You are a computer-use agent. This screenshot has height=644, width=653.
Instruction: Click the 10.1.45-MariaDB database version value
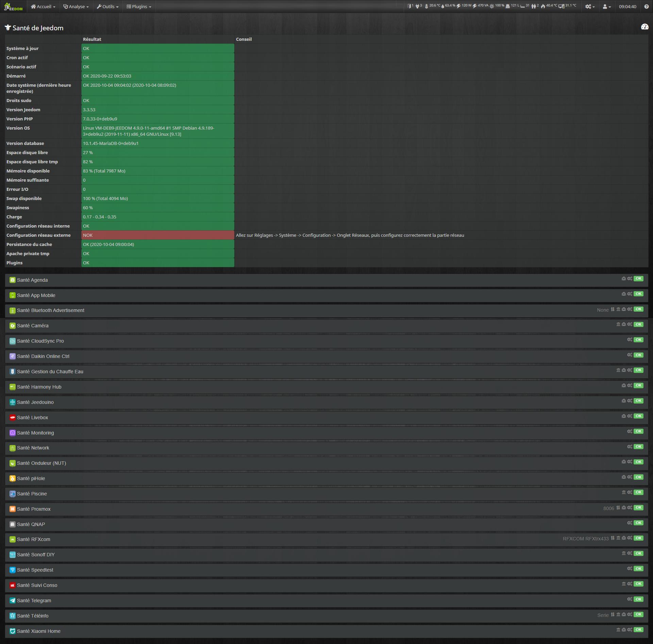111,143
